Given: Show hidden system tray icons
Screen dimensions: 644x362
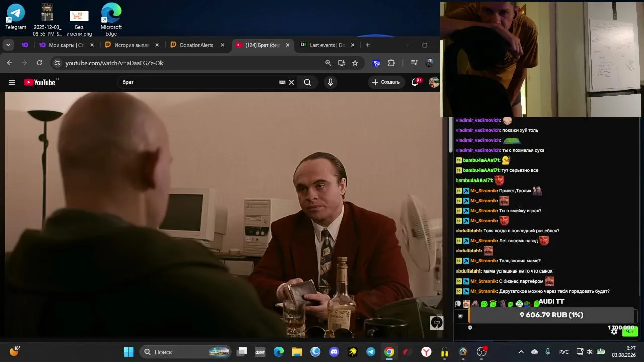Looking at the screenshot, I should tap(521, 352).
